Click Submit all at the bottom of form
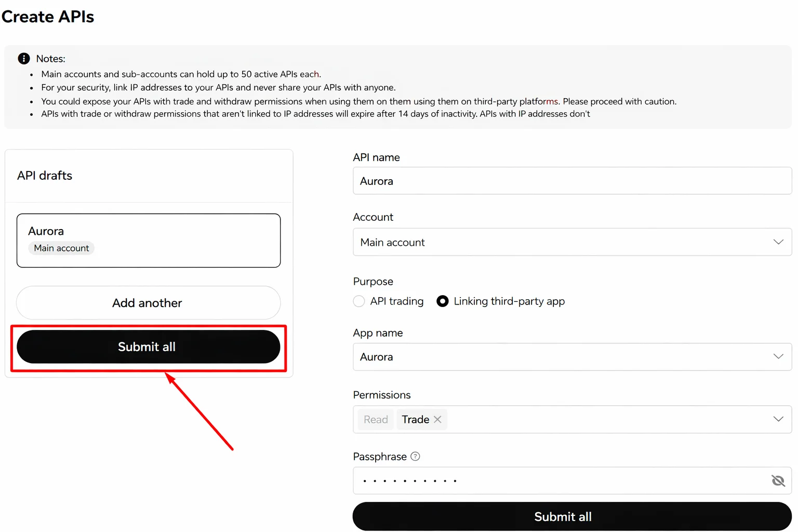Image resolution: width=798 pixels, height=532 pixels. point(563,516)
